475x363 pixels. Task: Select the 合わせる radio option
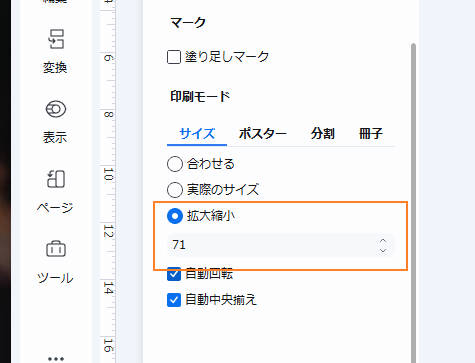[175, 164]
